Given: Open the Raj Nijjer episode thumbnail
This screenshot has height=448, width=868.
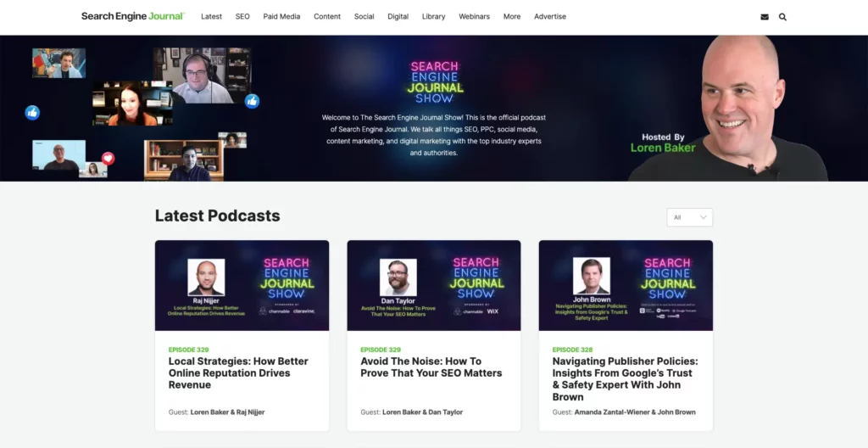Looking at the screenshot, I should [x=242, y=286].
